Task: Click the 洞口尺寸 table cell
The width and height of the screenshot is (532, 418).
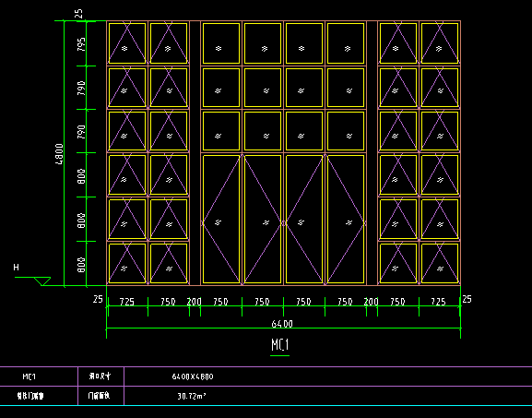Action: (100, 376)
